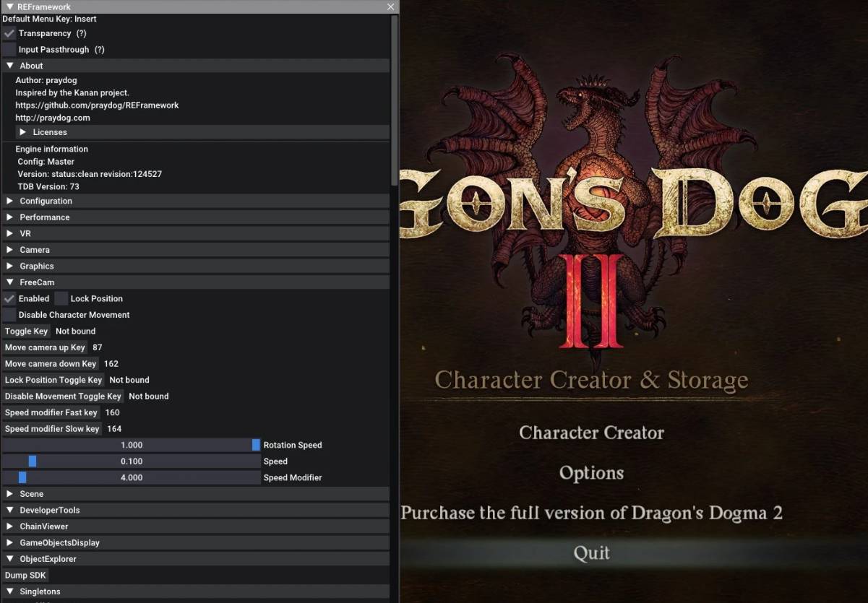The height and width of the screenshot is (603, 868).
Task: Uncheck the FreeCam Enabled checkbox
Action: (9, 298)
